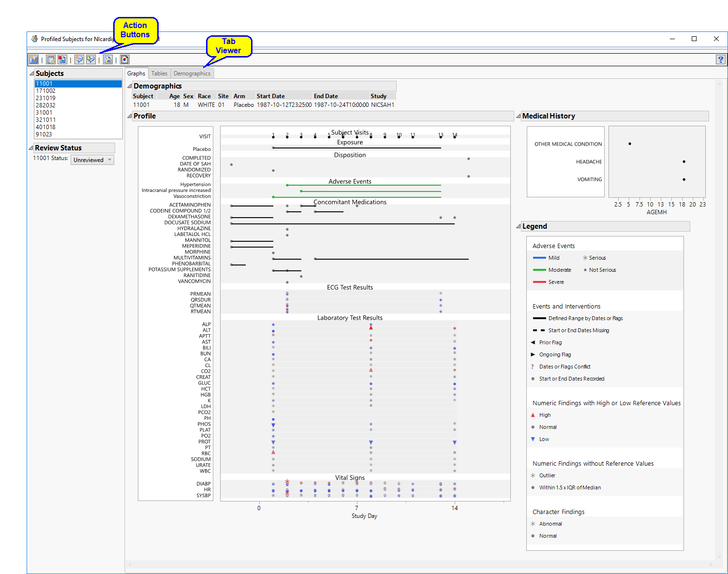Click the red-square document toolbar icon
The height and width of the screenshot is (574, 728).
pyautogui.click(x=62, y=59)
